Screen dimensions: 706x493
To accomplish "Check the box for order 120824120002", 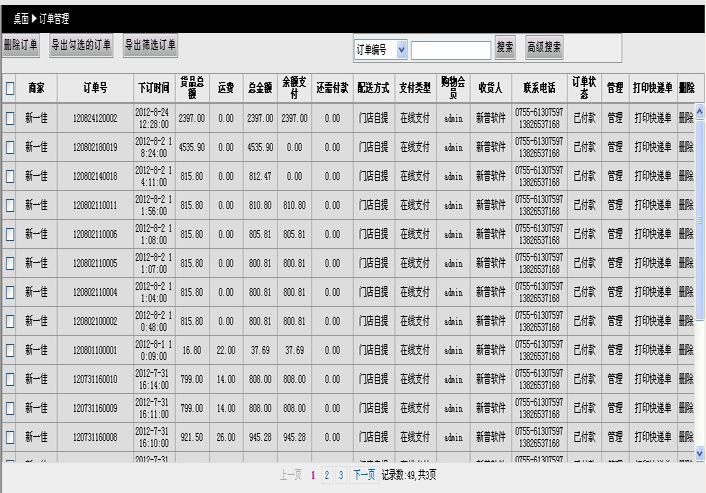I will 10,118.
